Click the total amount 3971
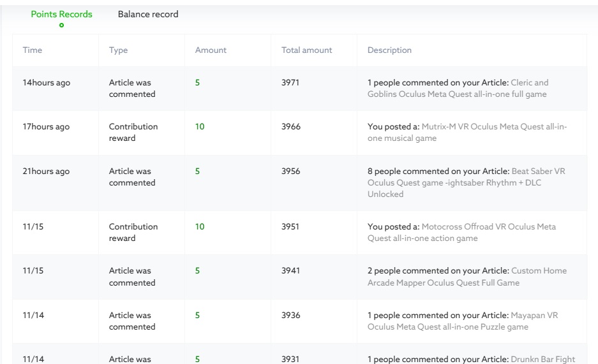Image resolution: width=598 pixels, height=364 pixels. (x=290, y=83)
